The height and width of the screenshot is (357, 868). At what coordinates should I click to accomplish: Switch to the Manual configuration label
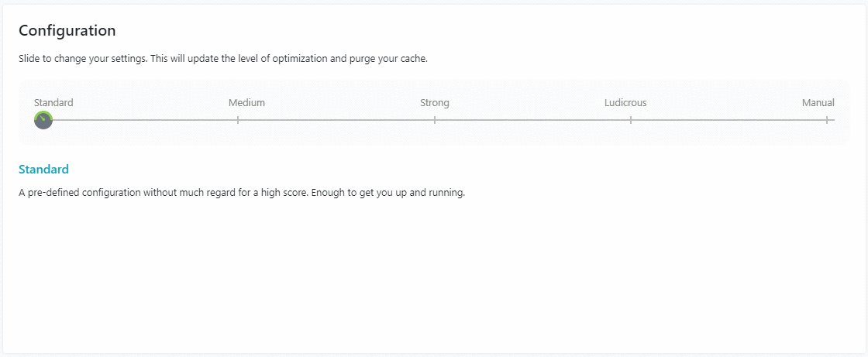coord(818,102)
